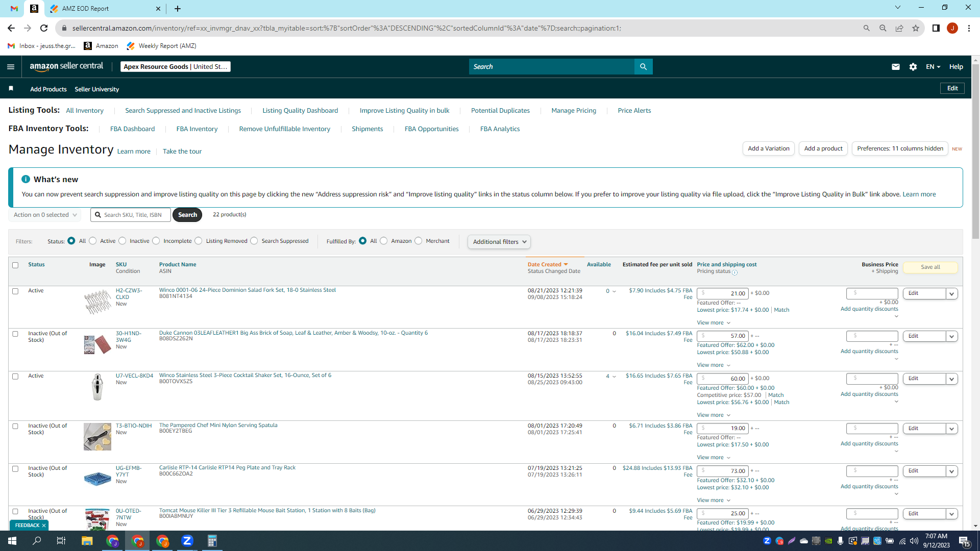Open File Explorer from taskbar
980x551 pixels.
(x=87, y=541)
